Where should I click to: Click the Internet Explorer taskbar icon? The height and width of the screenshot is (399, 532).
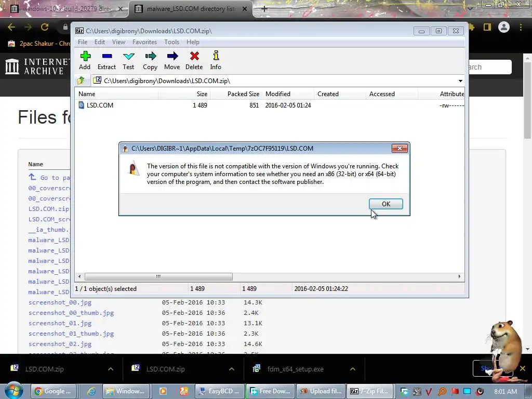tap(91, 391)
